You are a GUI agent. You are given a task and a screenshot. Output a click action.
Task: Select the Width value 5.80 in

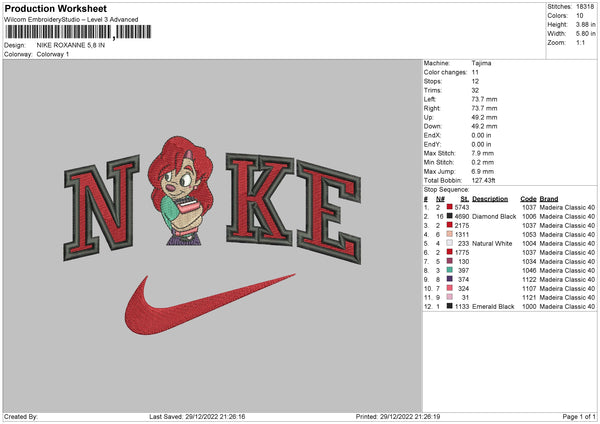click(x=585, y=34)
